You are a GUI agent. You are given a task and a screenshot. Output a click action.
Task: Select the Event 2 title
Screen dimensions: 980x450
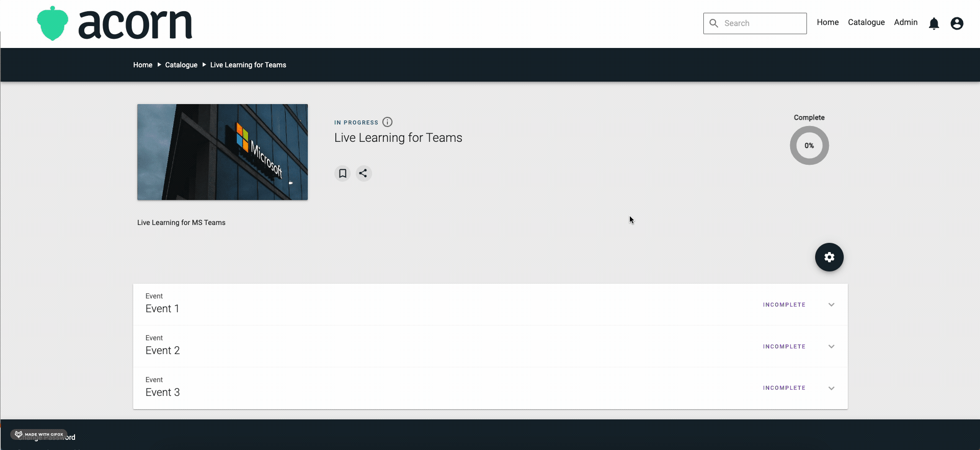[x=163, y=351]
